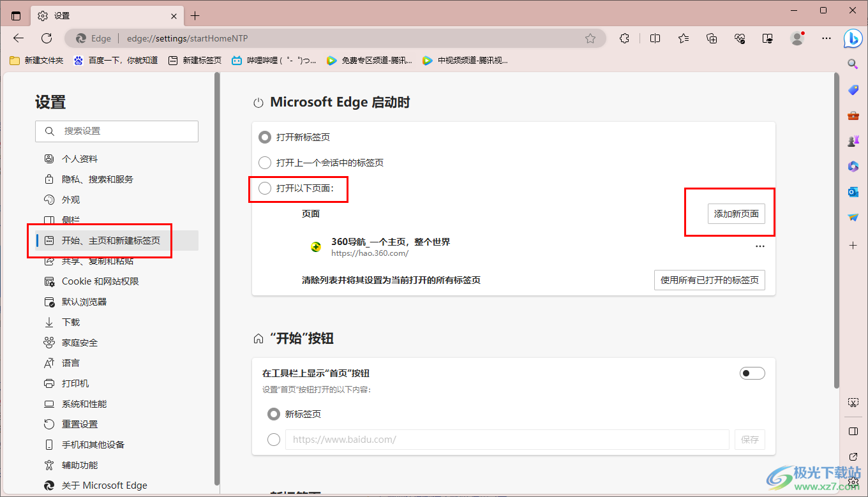Add a new sidebar app with plus
Image resolution: width=868 pixels, height=497 pixels.
tap(853, 245)
